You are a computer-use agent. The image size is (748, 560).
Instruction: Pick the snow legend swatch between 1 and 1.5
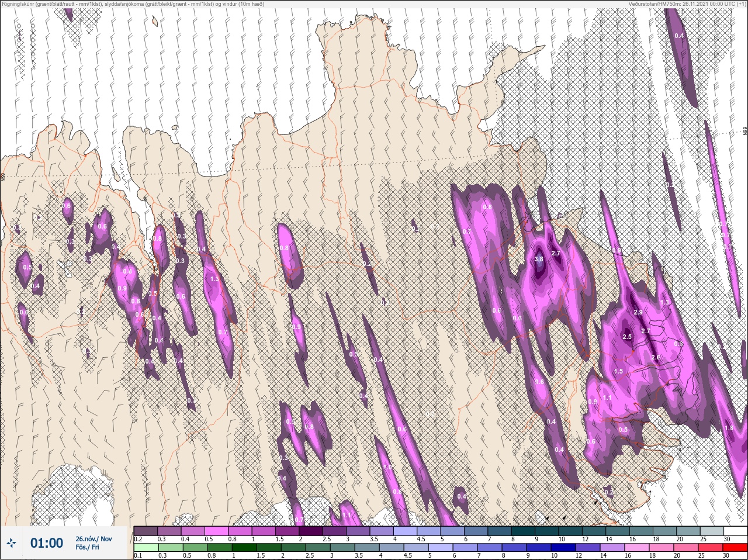[x=265, y=531]
